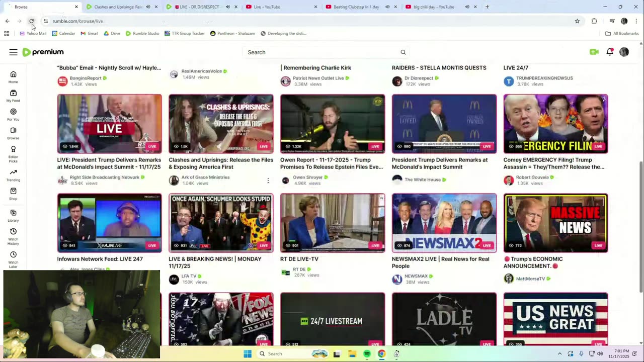Open Editor Picks in the sidebar

(13, 154)
